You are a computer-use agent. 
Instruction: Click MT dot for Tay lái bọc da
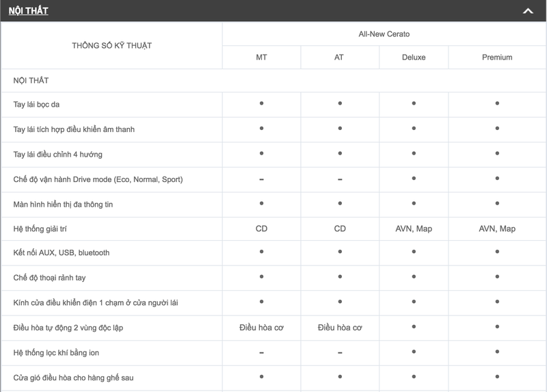coord(261,103)
